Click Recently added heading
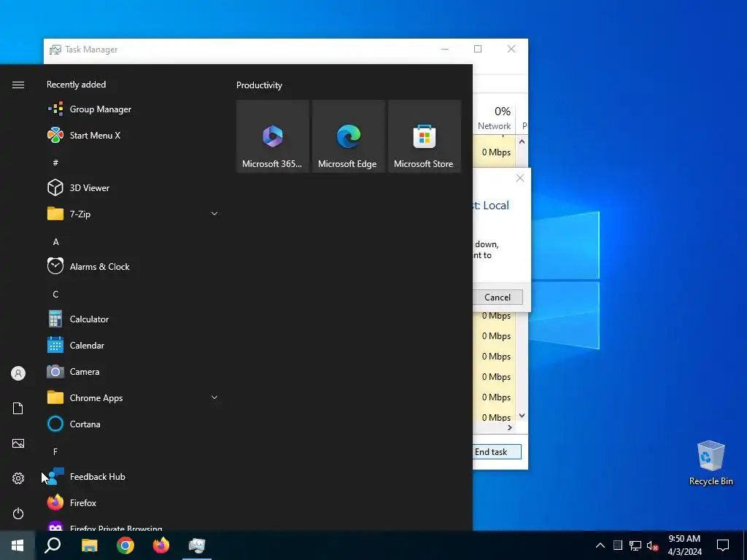The height and width of the screenshot is (560, 747). click(x=76, y=85)
